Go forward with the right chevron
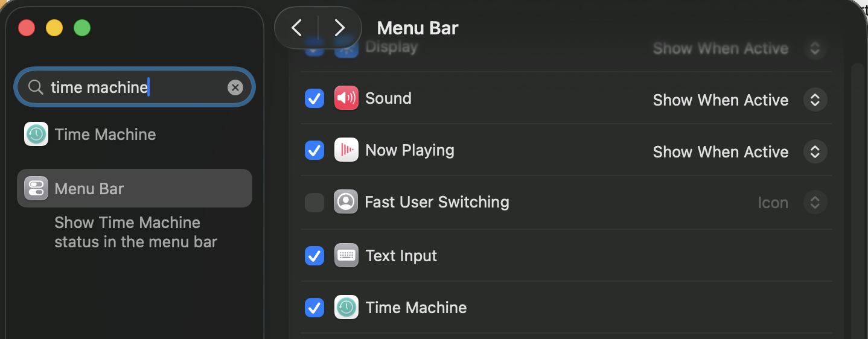This screenshot has height=339, width=868. [339, 28]
